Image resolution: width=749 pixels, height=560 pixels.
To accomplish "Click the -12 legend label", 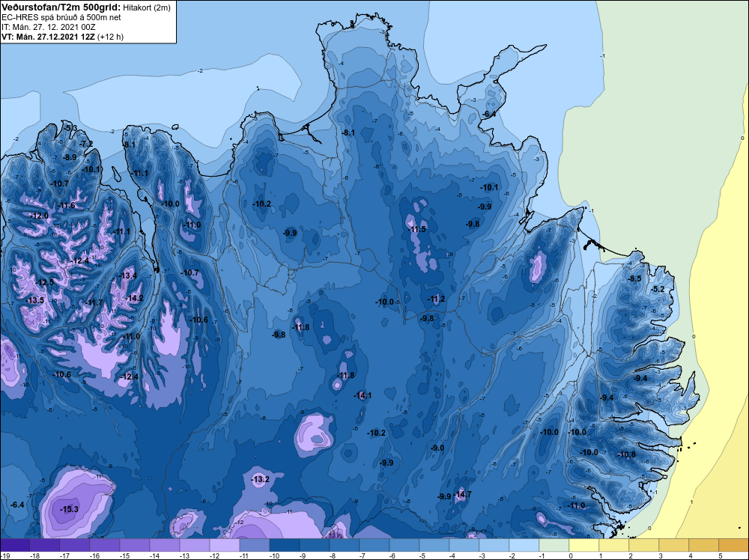I will pyautogui.click(x=214, y=556).
